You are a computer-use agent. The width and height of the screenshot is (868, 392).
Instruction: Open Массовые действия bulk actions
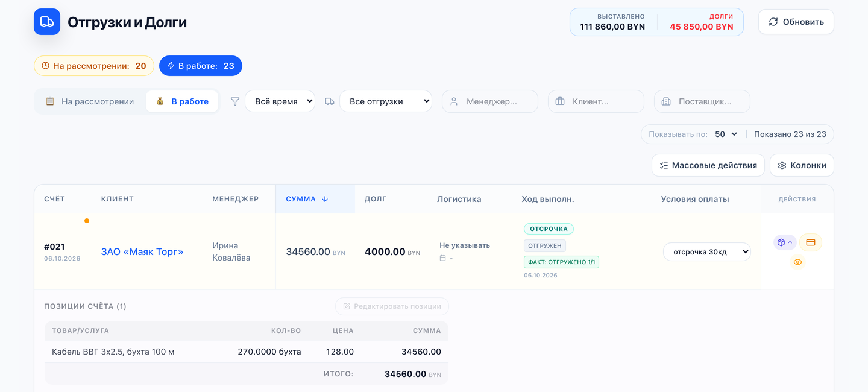point(708,165)
